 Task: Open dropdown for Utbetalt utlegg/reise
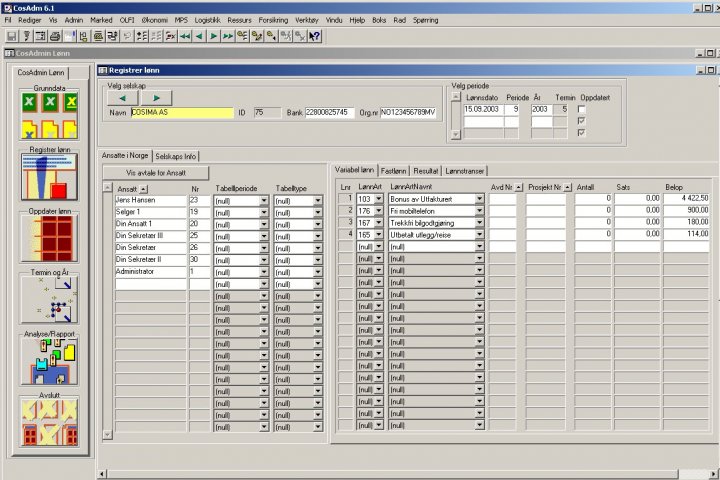click(479, 235)
